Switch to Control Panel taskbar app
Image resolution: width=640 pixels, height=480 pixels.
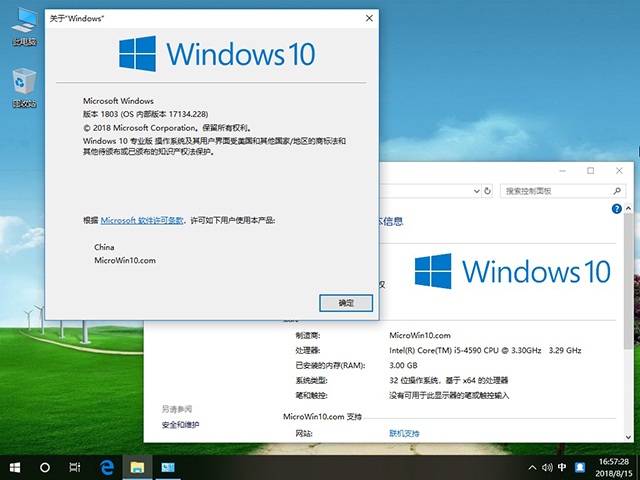coord(167,467)
